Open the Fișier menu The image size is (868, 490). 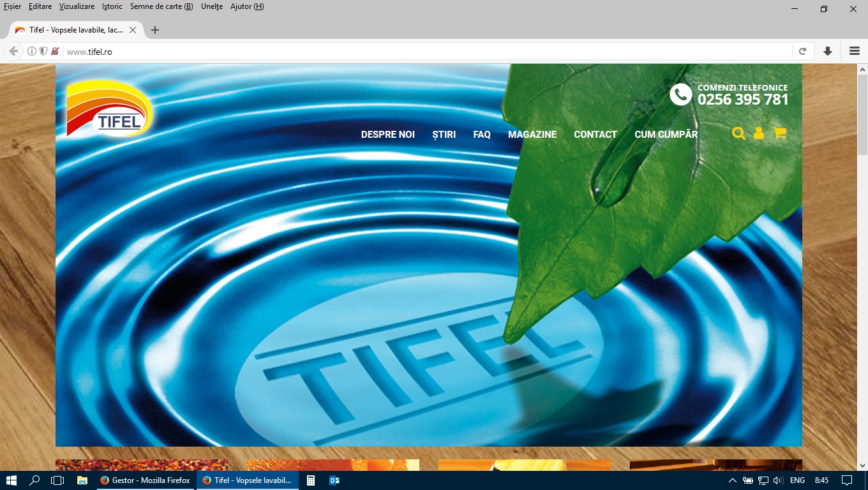12,6
